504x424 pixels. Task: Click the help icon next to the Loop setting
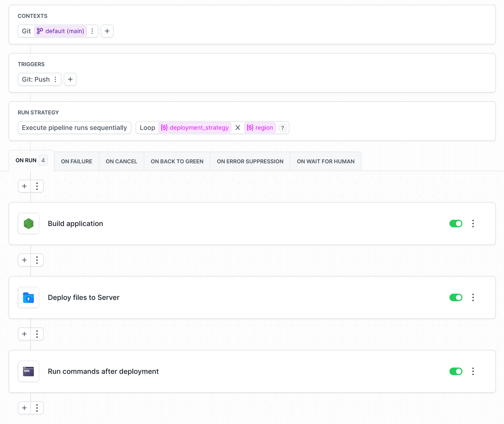283,128
